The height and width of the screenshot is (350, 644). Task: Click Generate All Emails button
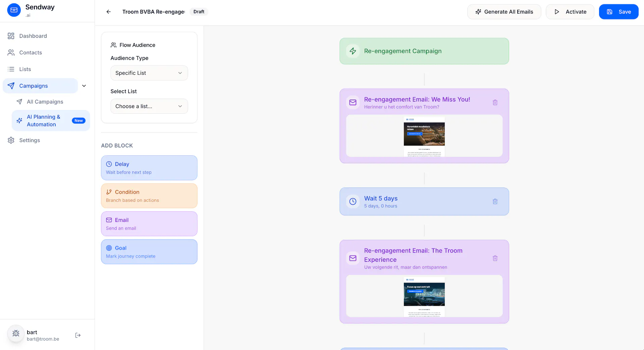pyautogui.click(x=504, y=12)
